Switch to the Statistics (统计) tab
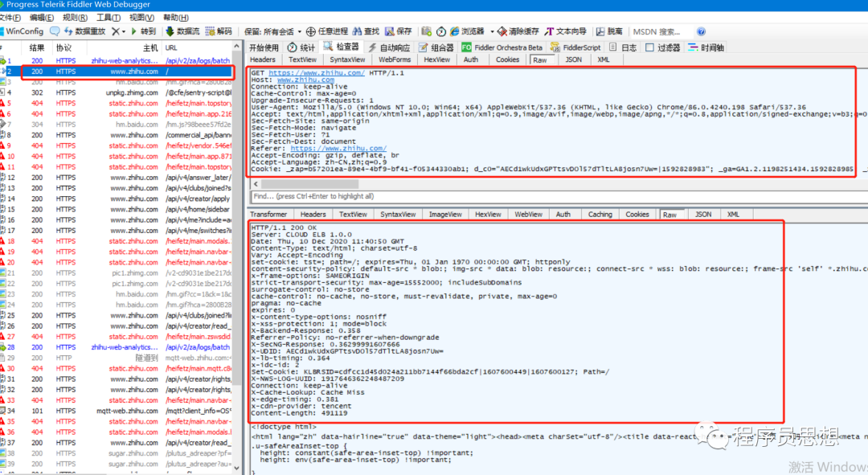This screenshot has height=475, width=868. [301, 47]
